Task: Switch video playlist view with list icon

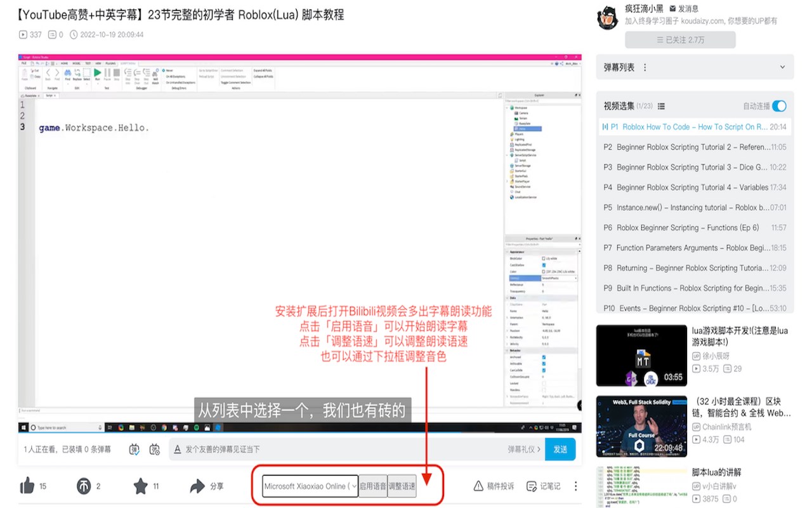Action: [661, 106]
